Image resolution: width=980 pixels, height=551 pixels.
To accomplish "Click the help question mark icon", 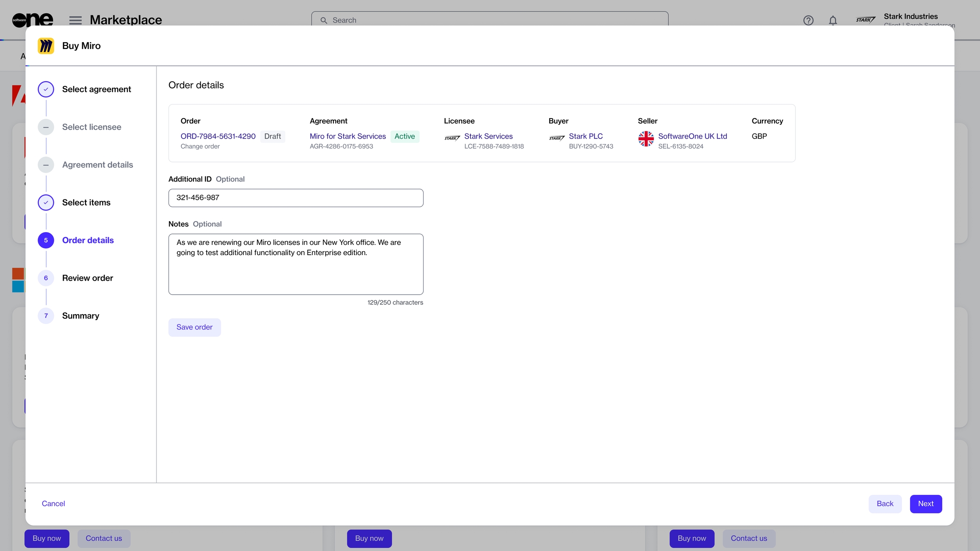I will pos(808,20).
